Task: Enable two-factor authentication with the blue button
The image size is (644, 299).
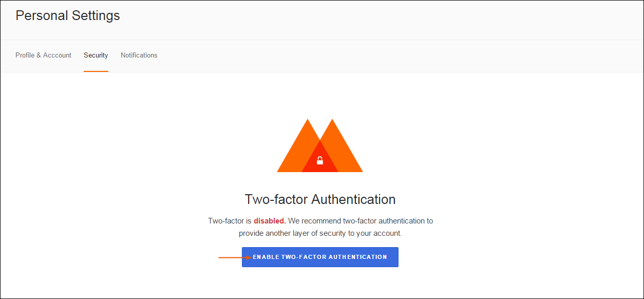Action: tap(320, 257)
